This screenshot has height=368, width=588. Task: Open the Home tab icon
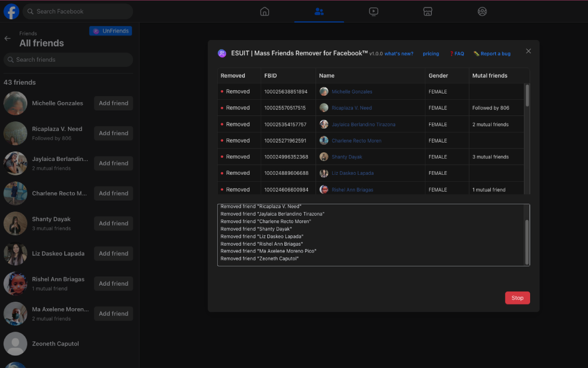click(x=265, y=11)
